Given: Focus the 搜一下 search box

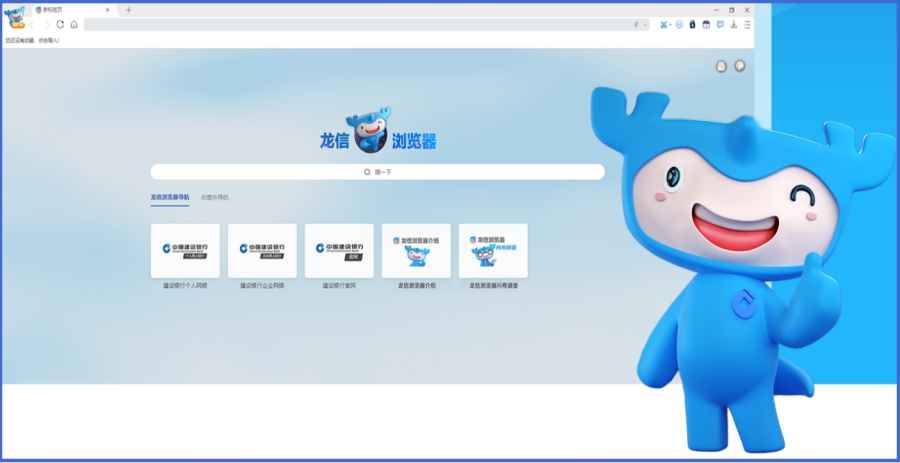Looking at the screenshot, I should 378,172.
